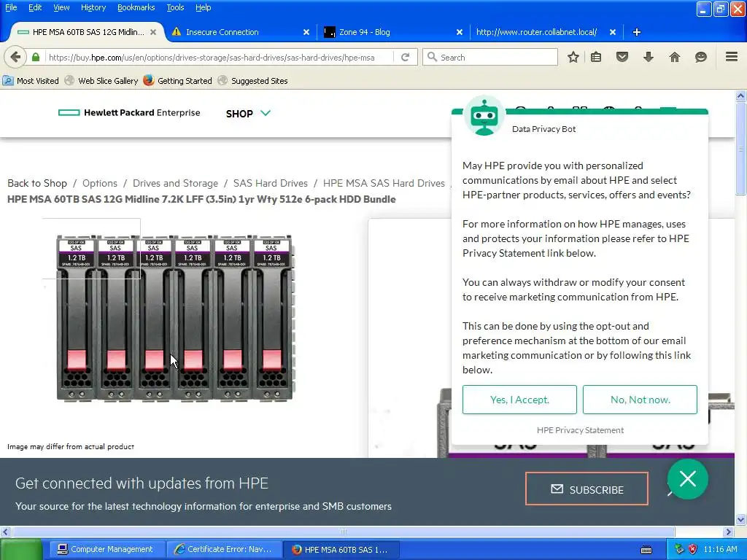Open the taskbar keyboard tray icon
This screenshot has width=747, height=560.
click(646, 550)
